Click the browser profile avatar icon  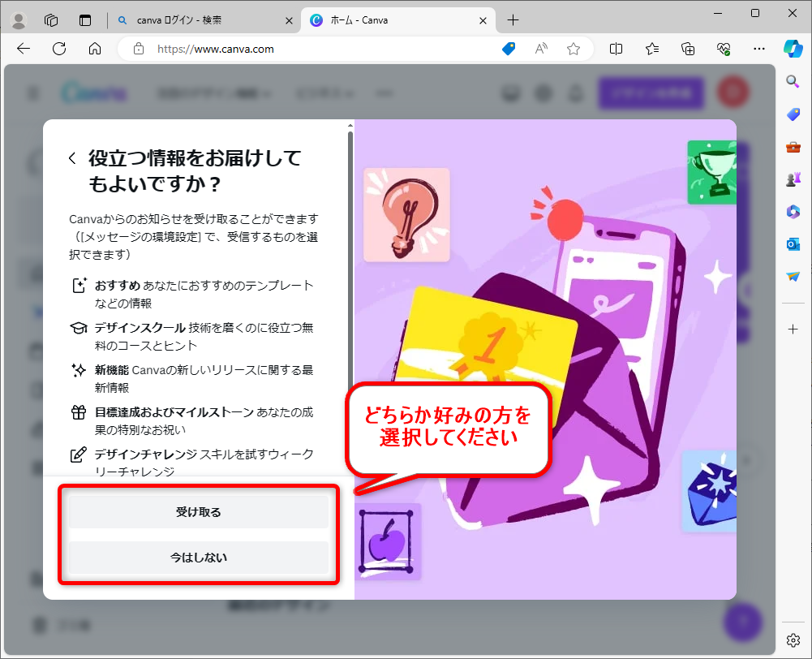coord(19,20)
